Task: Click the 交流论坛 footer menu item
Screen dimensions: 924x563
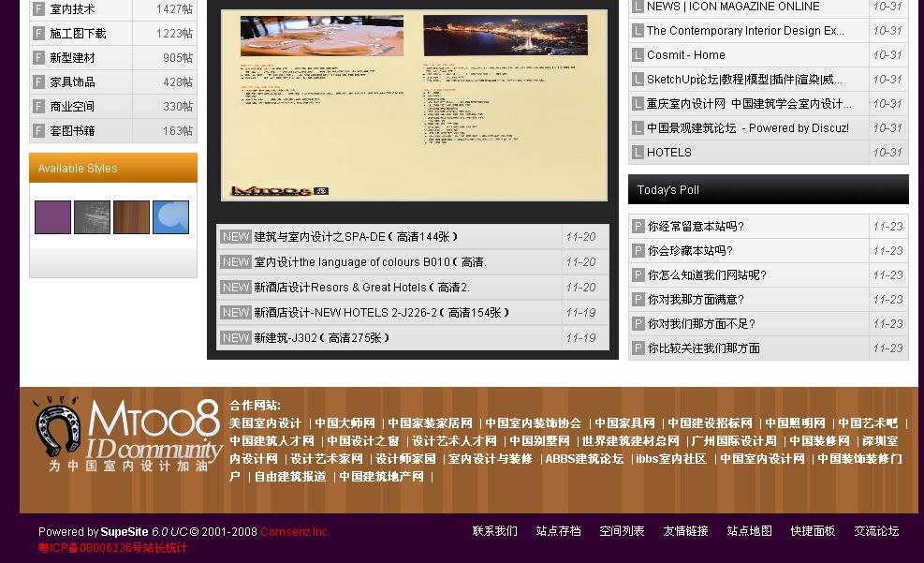Action: click(876, 531)
